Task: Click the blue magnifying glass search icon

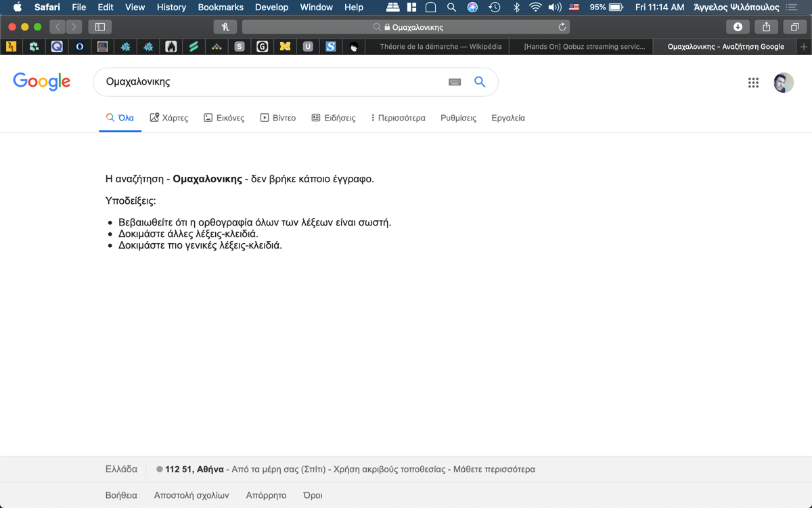Action: click(480, 81)
